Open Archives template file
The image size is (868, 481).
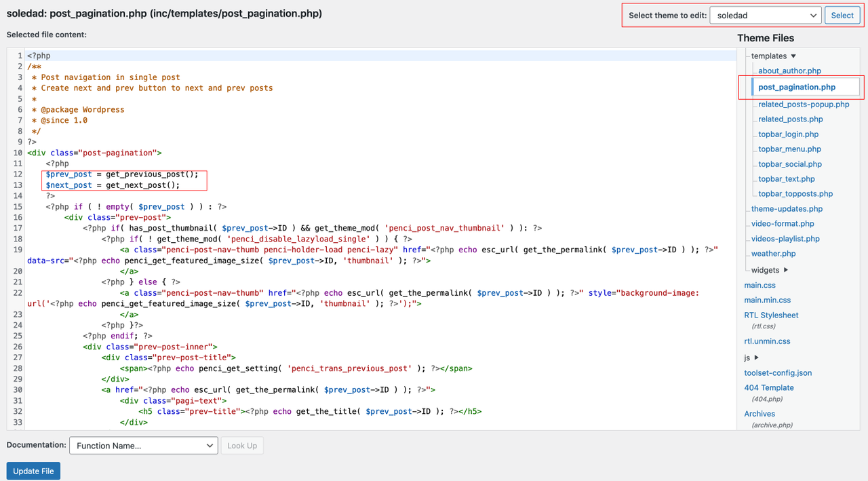[759, 414]
